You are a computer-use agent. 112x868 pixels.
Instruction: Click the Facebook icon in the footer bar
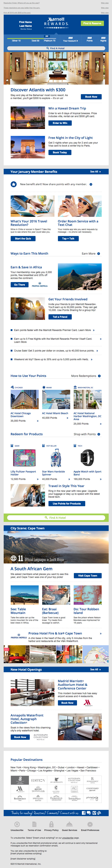tap(84, 813)
